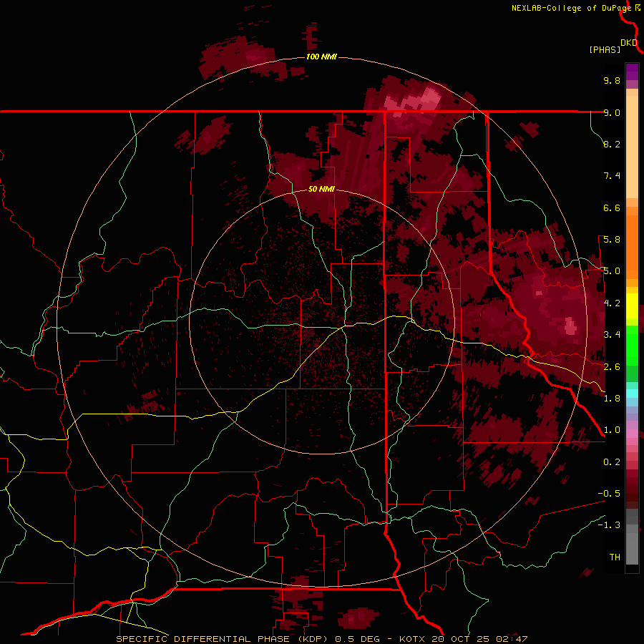Click the [PHAS] legend heading
Image resolution: width=644 pixels, height=644 pixels.
(605, 49)
